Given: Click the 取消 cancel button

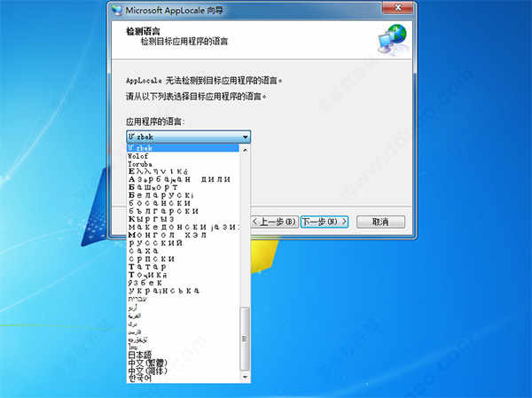Looking at the screenshot, I should [380, 222].
